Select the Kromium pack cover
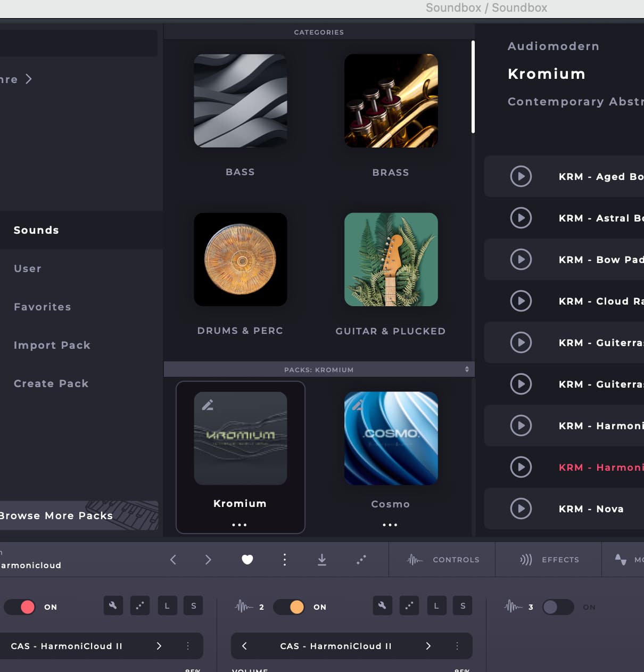The image size is (644, 672). coord(241,438)
